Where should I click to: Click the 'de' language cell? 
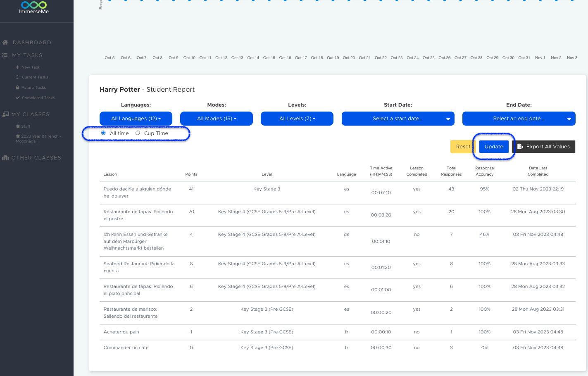click(346, 234)
